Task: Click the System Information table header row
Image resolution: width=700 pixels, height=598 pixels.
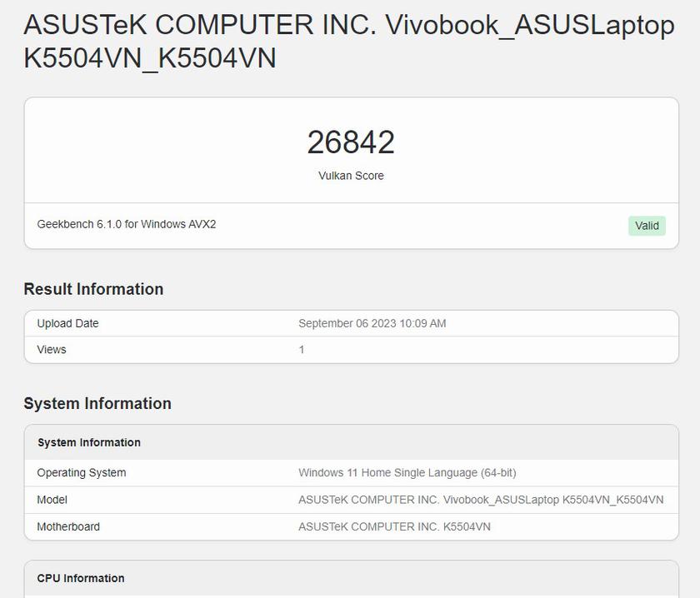Action: [89, 442]
